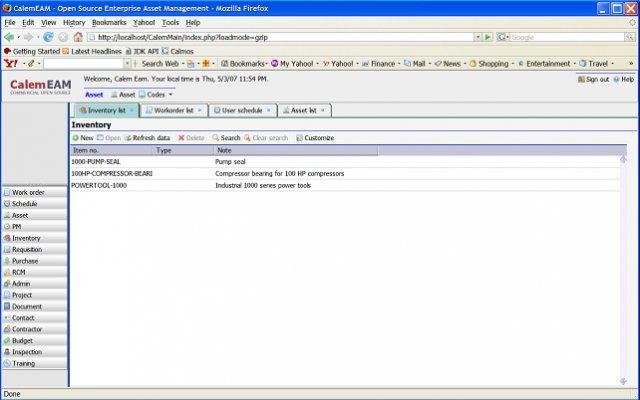Image resolution: width=640 pixels, height=400 pixels.
Task: Click the Customize icon in toolbar
Action: pyautogui.click(x=300, y=138)
